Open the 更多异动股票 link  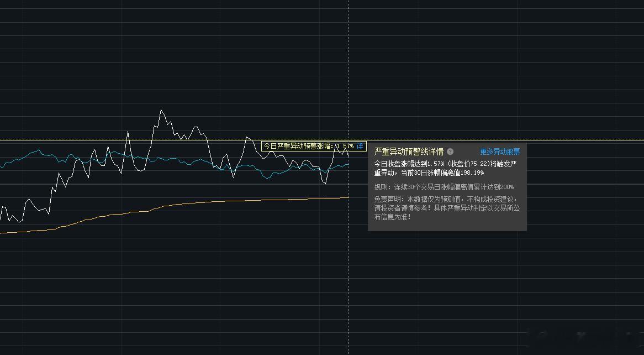pos(500,152)
